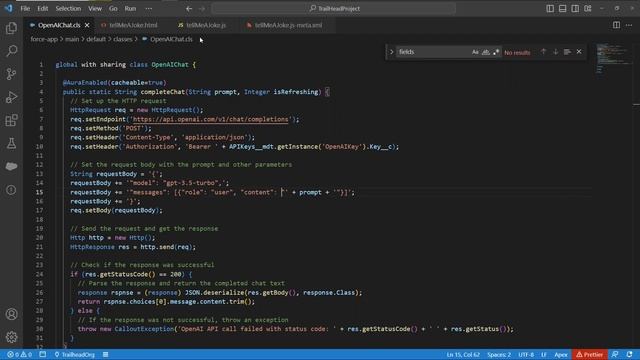The width and height of the screenshot is (640, 360).
Task: Click the code minimap
Action: tap(613, 59)
